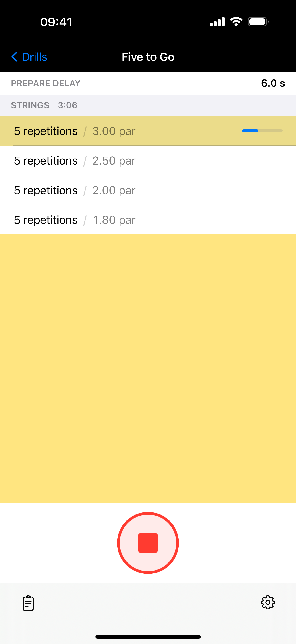Tap the 3:06 total strings time
This screenshot has width=296, height=644.
pyautogui.click(x=68, y=105)
